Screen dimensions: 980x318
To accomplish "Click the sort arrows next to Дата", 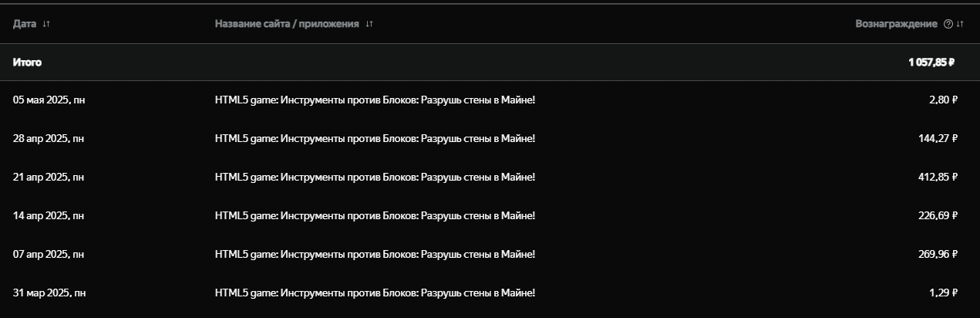I will pyautogui.click(x=46, y=24).
